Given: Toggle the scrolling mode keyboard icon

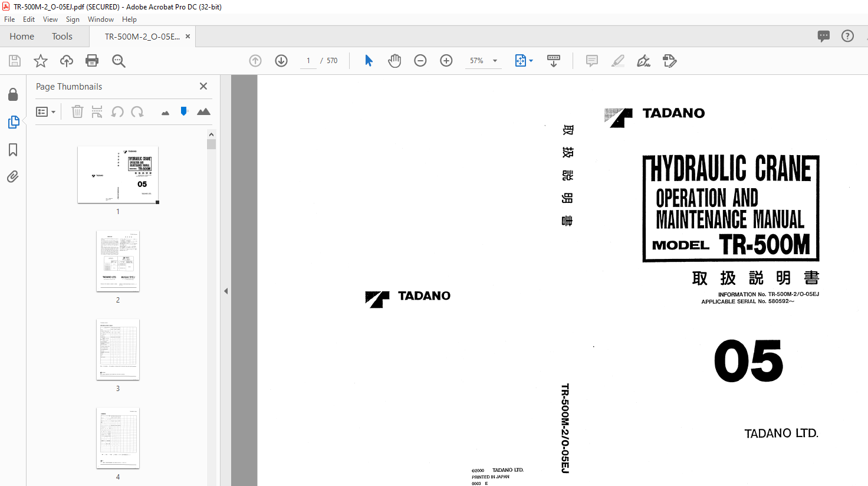Looking at the screenshot, I should pyautogui.click(x=554, y=61).
